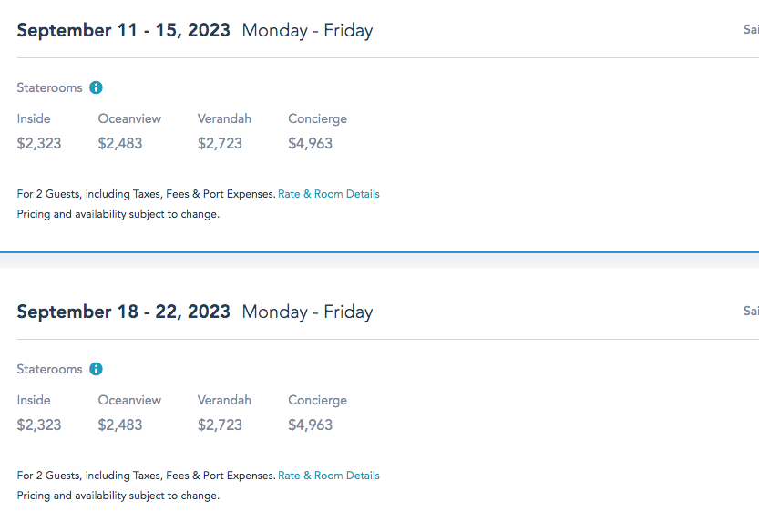Click the Staterooms label under September 11 - 15

tap(49, 88)
